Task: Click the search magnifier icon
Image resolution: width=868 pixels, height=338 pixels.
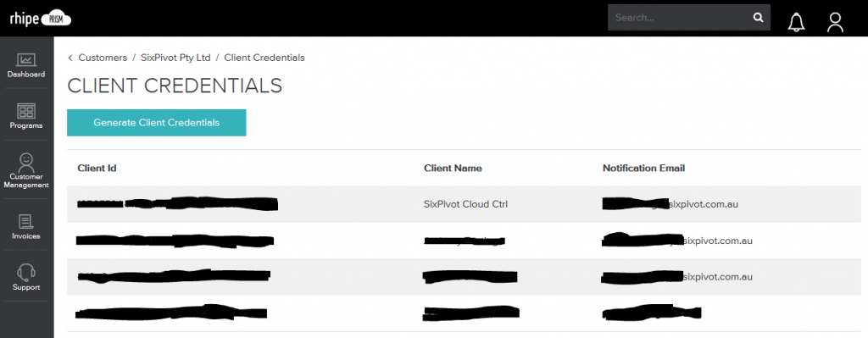Action: [758, 18]
